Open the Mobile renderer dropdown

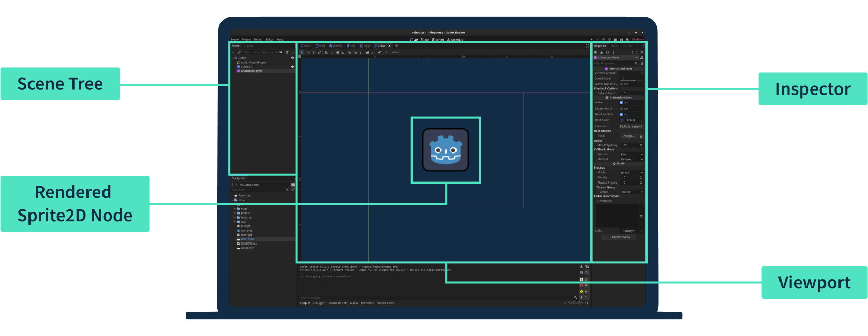(639, 39)
